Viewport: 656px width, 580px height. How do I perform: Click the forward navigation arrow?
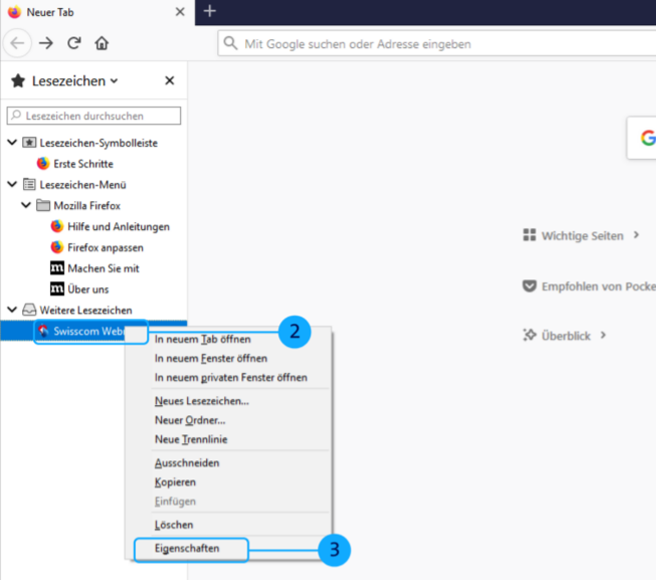point(46,44)
